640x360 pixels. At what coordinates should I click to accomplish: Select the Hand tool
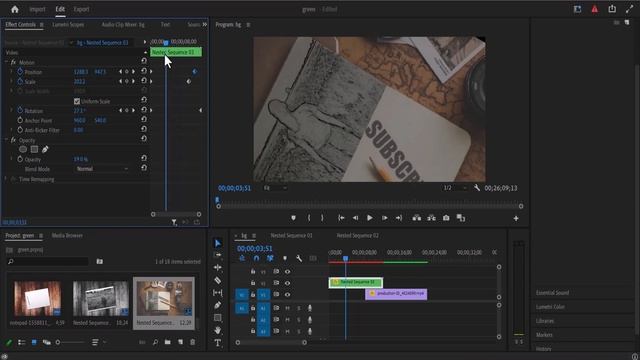click(x=218, y=330)
